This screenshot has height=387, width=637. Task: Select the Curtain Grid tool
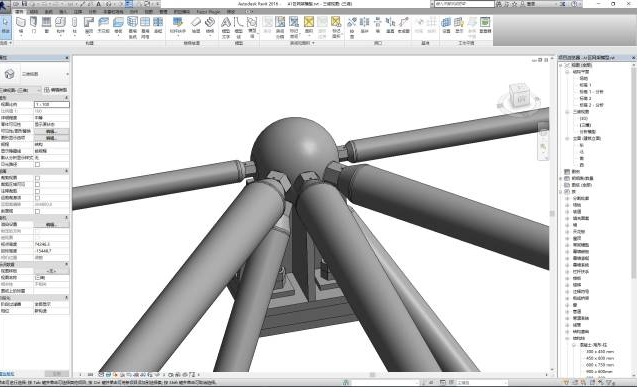pos(145,27)
